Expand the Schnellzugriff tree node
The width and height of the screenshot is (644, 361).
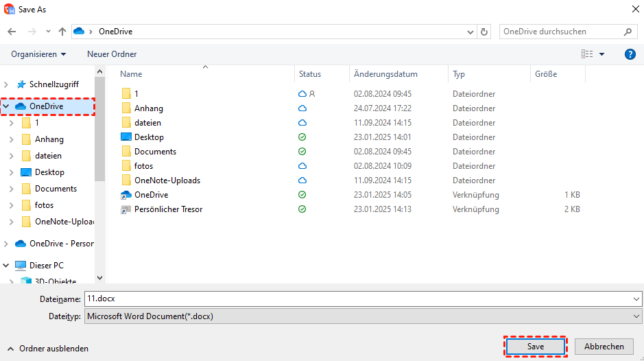[x=6, y=84]
